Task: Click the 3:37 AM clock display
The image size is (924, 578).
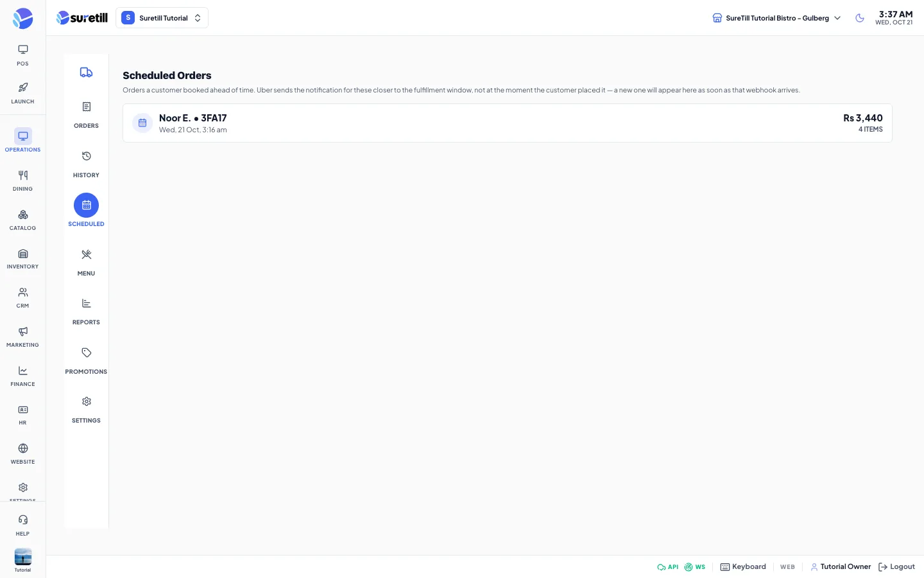Action: [895, 14]
